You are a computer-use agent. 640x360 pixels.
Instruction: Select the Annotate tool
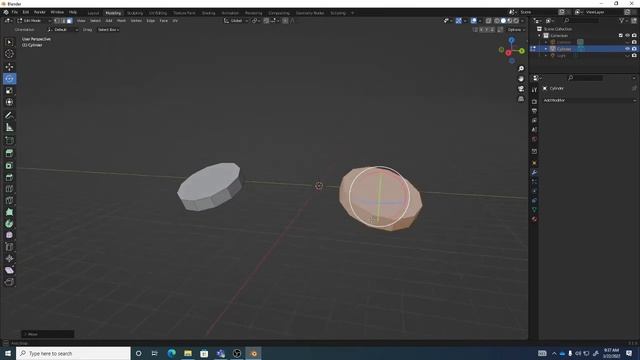tap(9, 115)
